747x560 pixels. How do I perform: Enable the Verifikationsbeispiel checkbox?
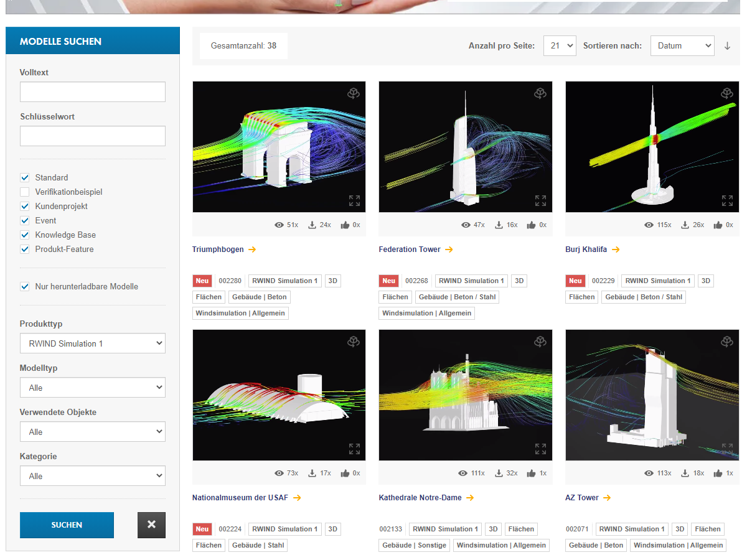(x=24, y=192)
